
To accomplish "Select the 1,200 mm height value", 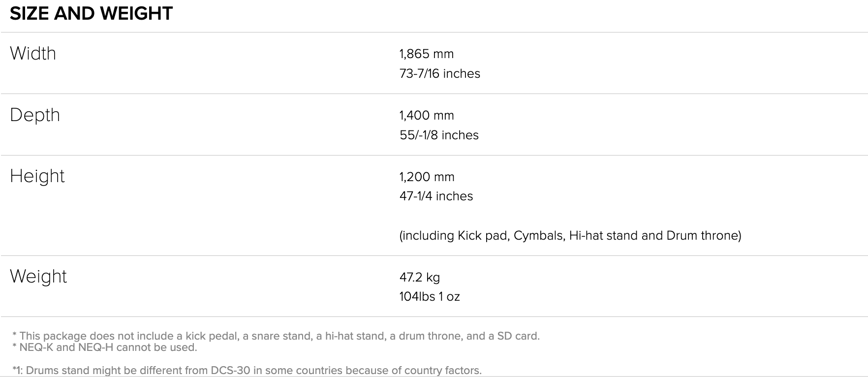I will (x=427, y=177).
